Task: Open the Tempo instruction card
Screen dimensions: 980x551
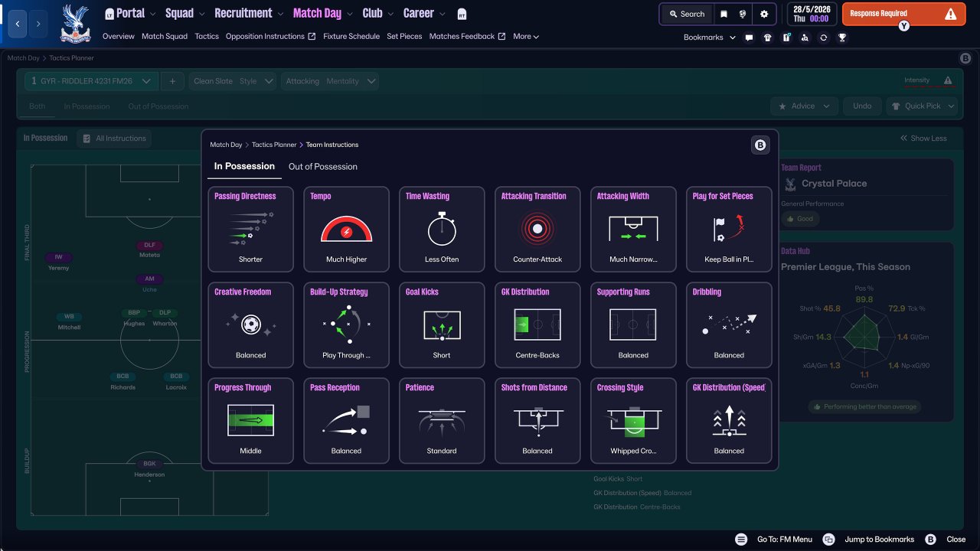Action: (x=346, y=229)
